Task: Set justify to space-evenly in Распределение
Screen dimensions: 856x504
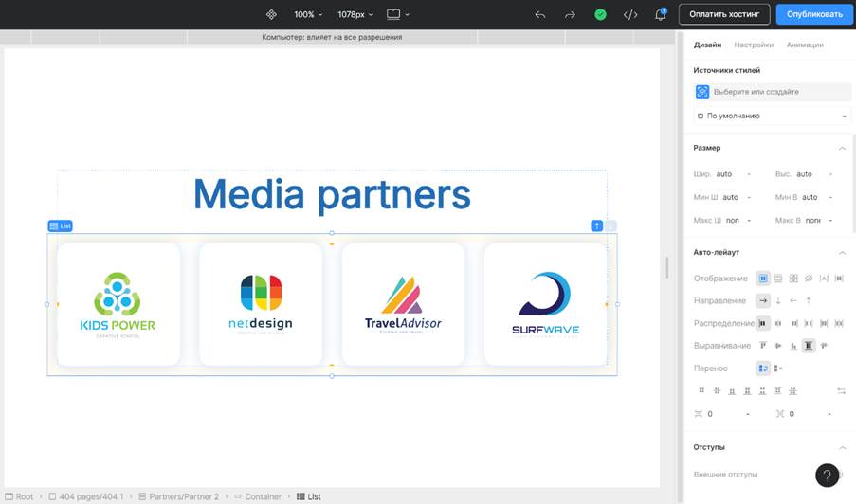Action: 839,323
